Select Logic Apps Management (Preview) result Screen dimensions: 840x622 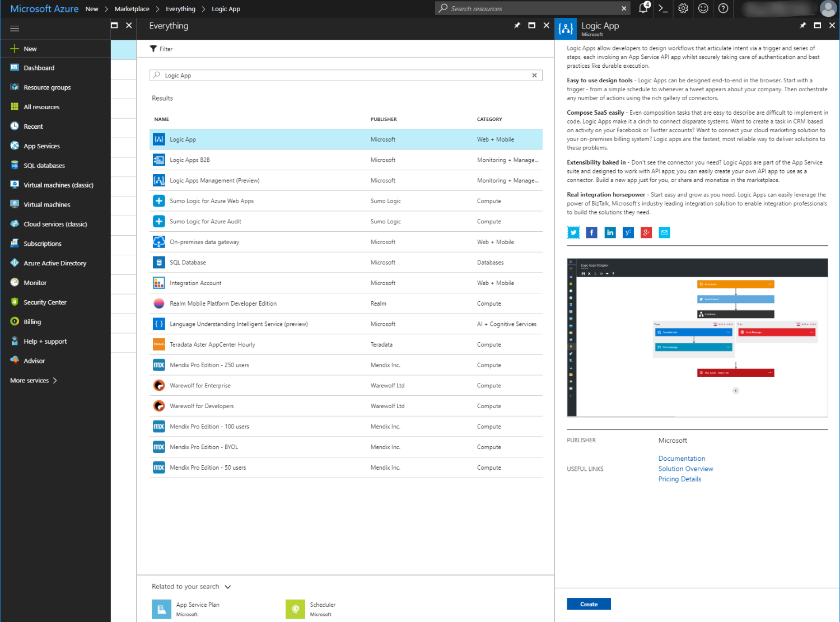pos(346,180)
